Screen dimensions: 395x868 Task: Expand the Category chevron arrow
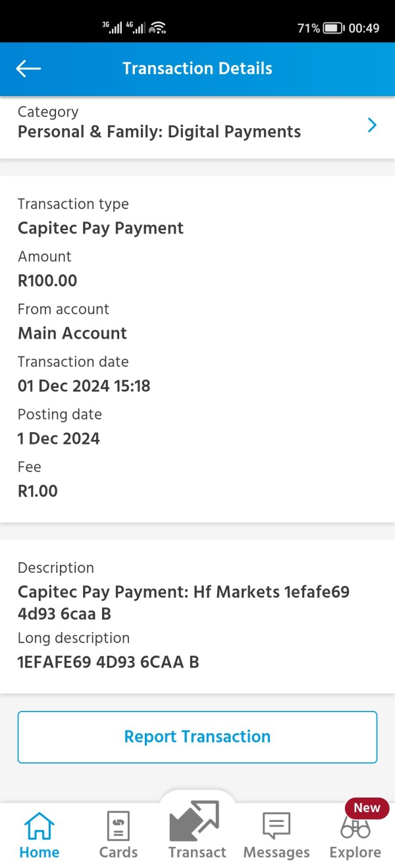tap(372, 125)
